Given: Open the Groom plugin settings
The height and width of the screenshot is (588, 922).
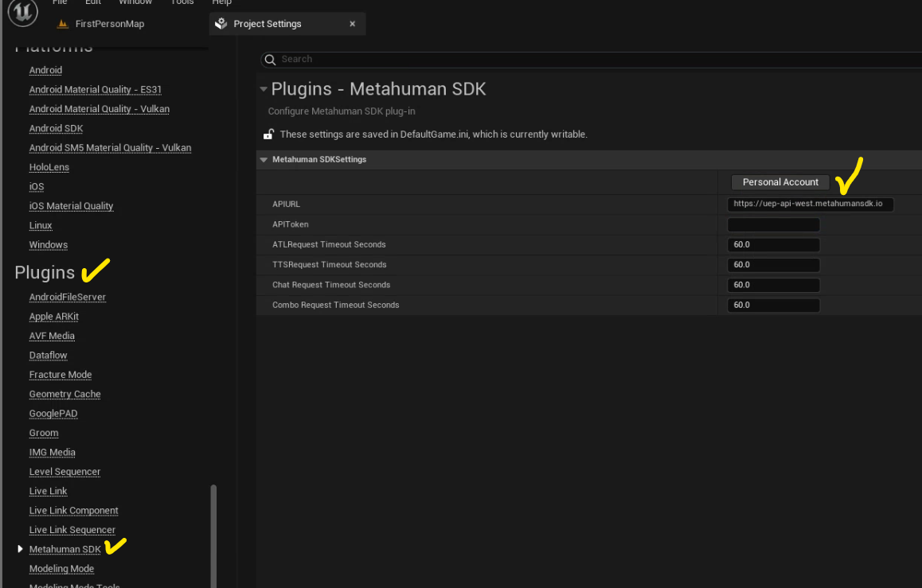Looking at the screenshot, I should click(x=44, y=432).
